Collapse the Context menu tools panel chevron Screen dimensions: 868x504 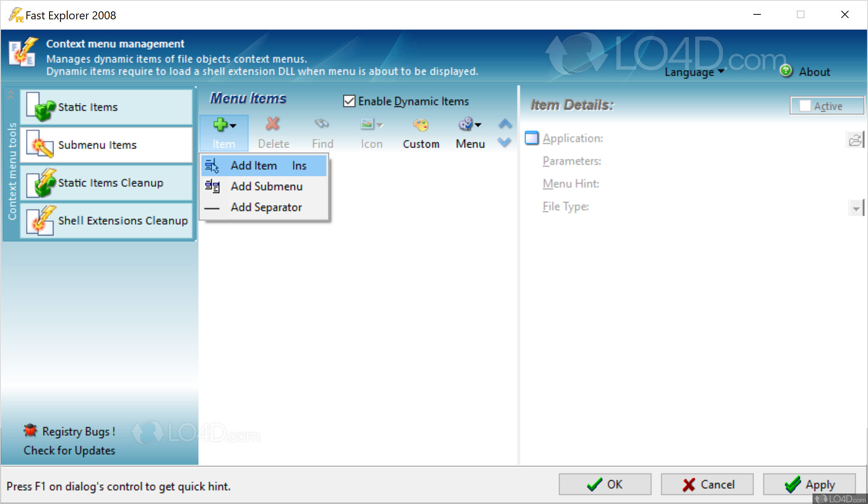11,95
